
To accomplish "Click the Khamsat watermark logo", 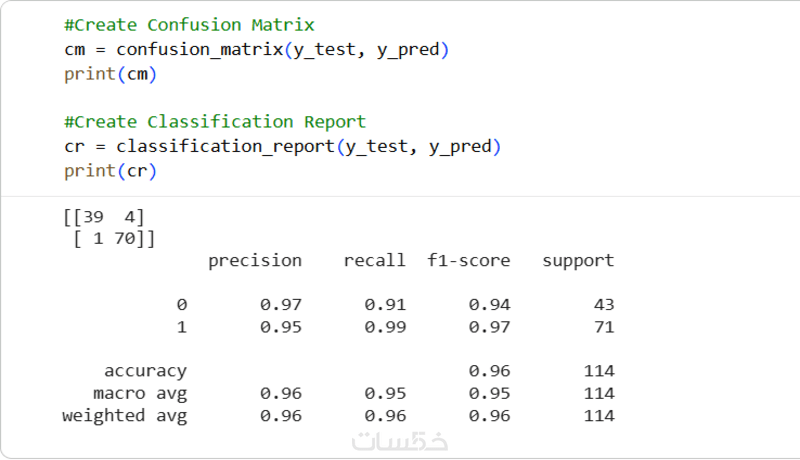I will tap(401, 440).
